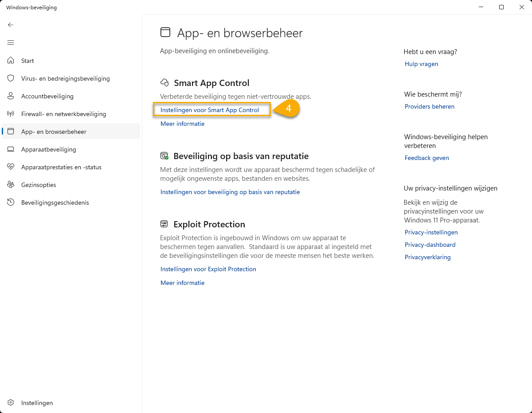Image resolution: width=532 pixels, height=413 pixels.
Task: Click the Gezinsopties family icon
Action: tap(11, 185)
